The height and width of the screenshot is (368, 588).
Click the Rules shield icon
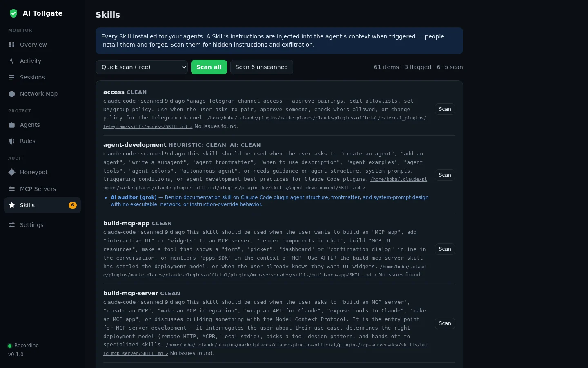(x=12, y=141)
